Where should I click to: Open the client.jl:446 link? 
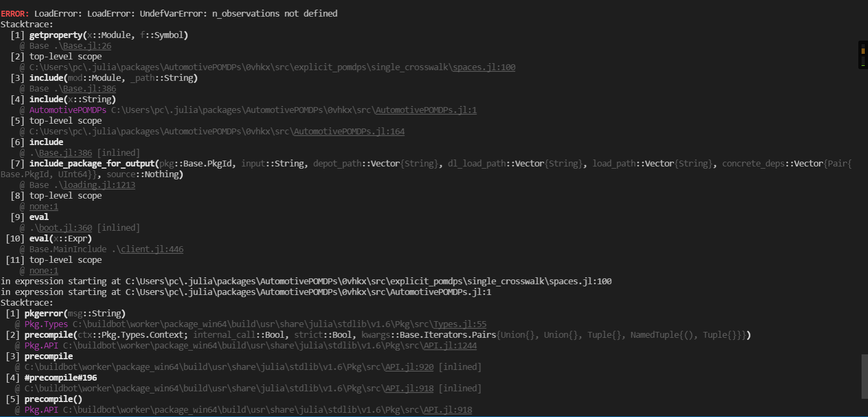[152, 249]
